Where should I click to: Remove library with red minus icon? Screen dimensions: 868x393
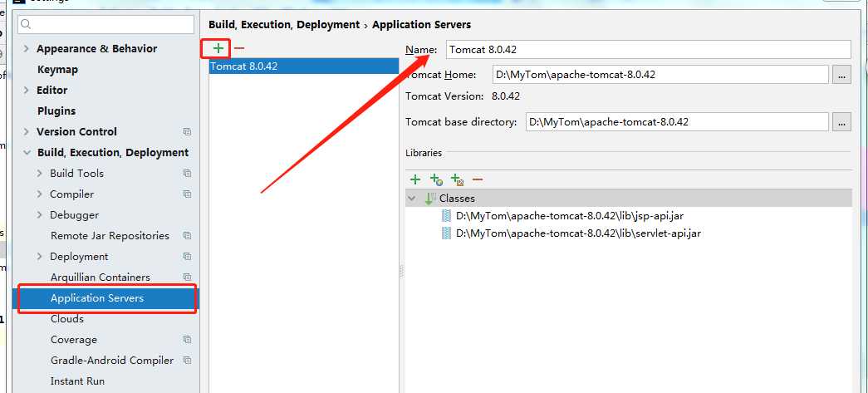pos(478,179)
